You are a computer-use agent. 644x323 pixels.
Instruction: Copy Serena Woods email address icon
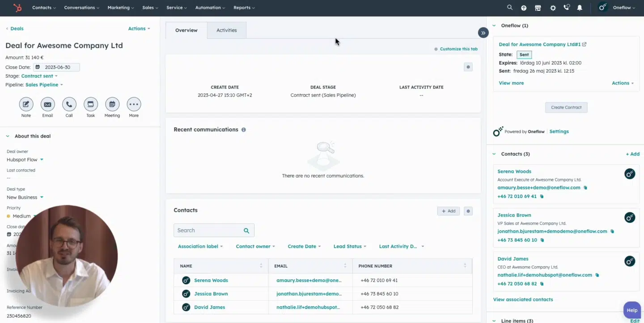point(585,188)
